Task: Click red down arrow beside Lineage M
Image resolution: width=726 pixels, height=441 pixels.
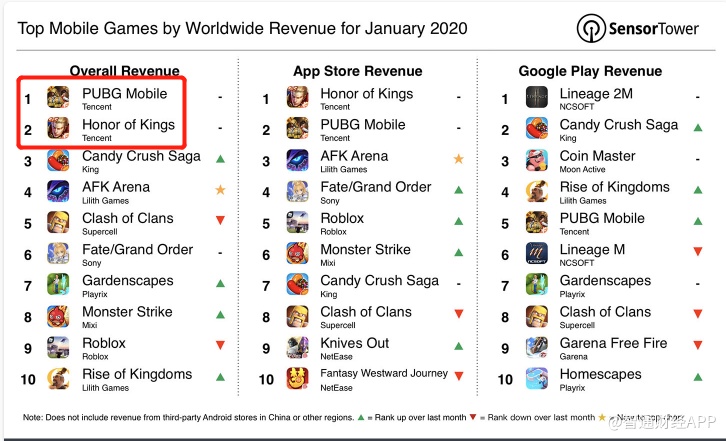Action: [697, 253]
